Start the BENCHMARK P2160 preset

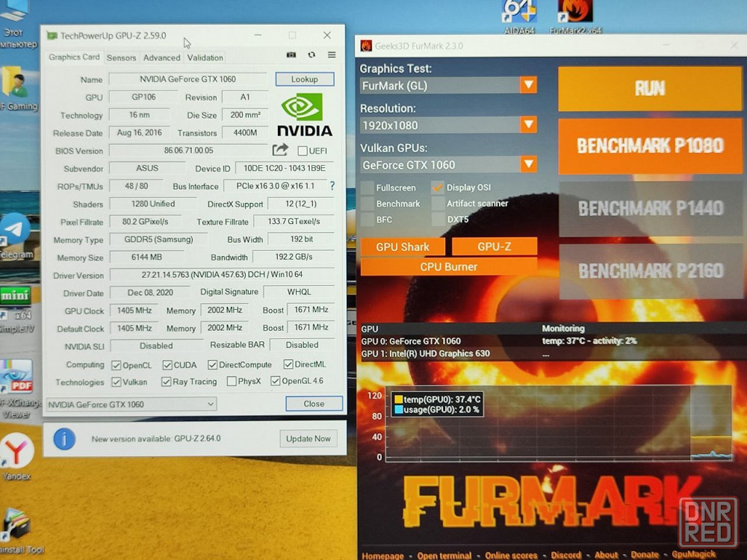[x=651, y=271]
